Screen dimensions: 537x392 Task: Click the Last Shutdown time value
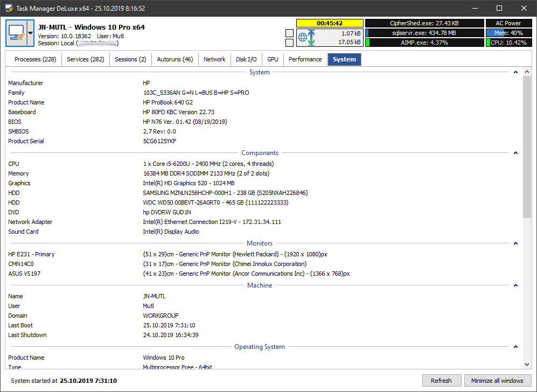pos(171,335)
